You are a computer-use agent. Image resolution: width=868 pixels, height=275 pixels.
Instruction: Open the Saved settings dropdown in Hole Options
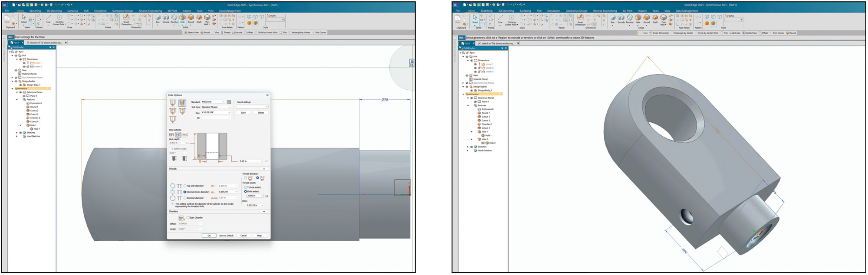[252, 107]
